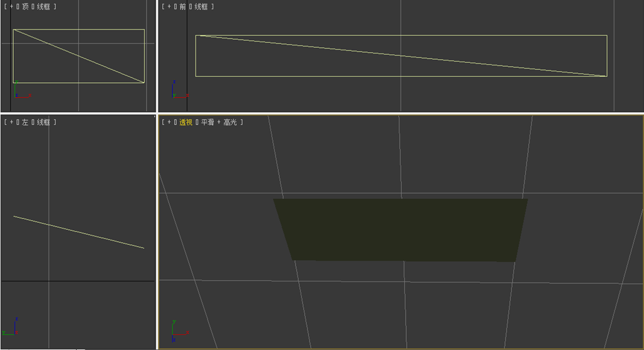Open the Left viewport '+' general menu

click(x=11, y=122)
